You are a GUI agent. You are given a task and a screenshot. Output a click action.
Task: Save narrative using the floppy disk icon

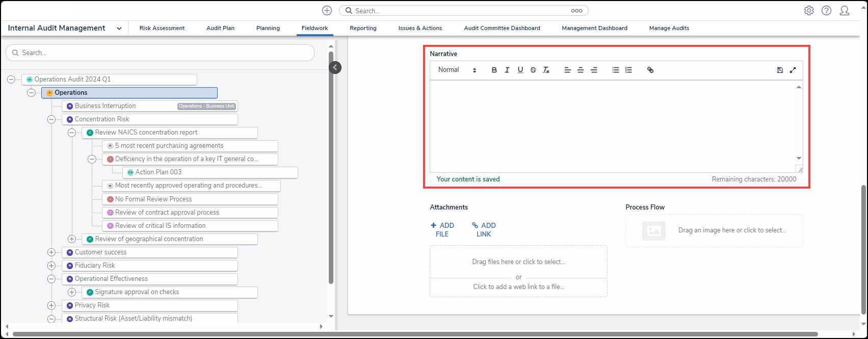coord(780,70)
